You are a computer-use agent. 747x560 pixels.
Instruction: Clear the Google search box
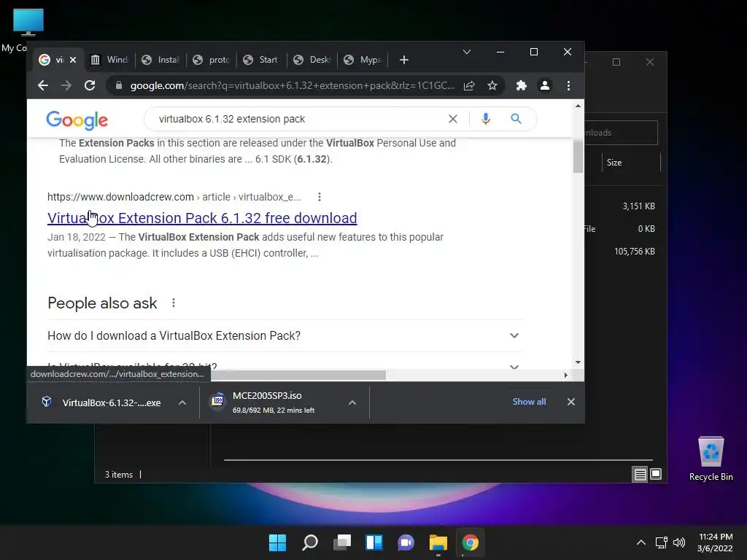pyautogui.click(x=452, y=119)
